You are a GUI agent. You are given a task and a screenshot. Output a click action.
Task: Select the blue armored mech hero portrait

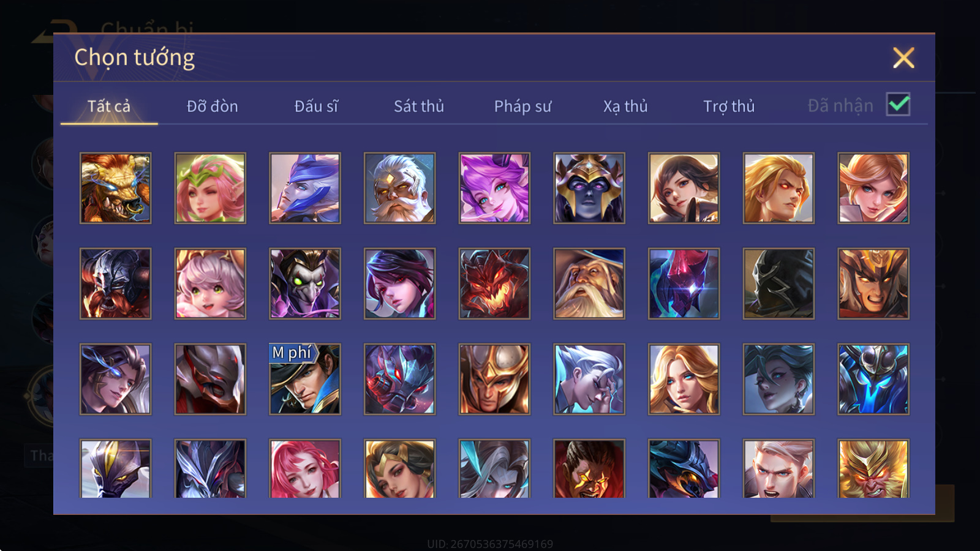[873, 379]
